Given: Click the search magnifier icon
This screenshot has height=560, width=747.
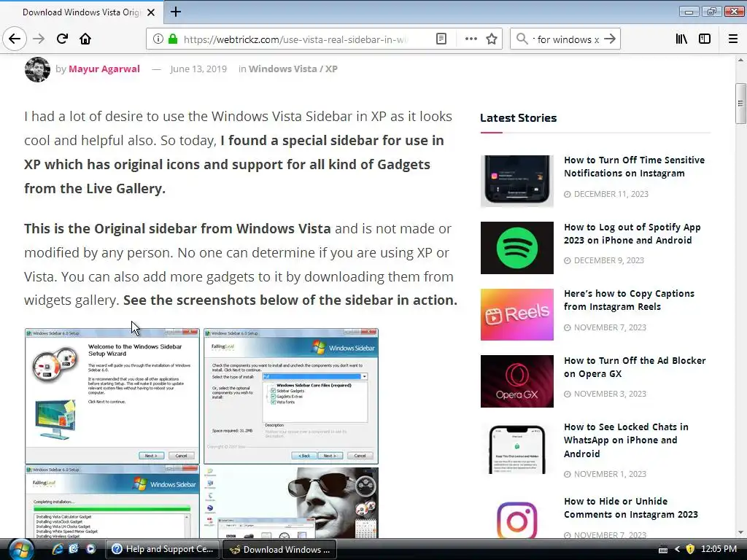Looking at the screenshot, I should pyautogui.click(x=522, y=39).
